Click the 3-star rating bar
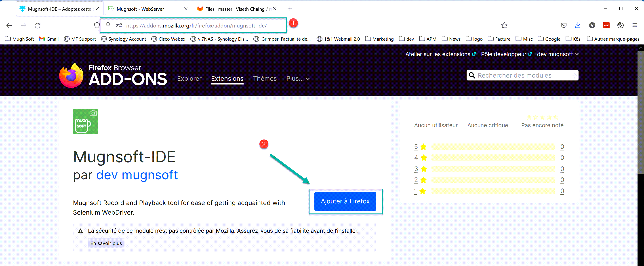Screen dimensions: 644x266 pos(493,169)
